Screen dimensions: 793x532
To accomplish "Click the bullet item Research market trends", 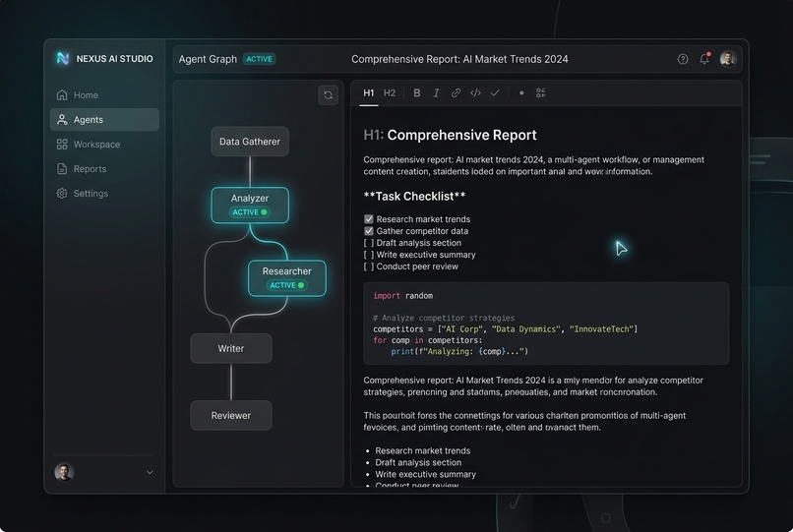I will point(423,450).
